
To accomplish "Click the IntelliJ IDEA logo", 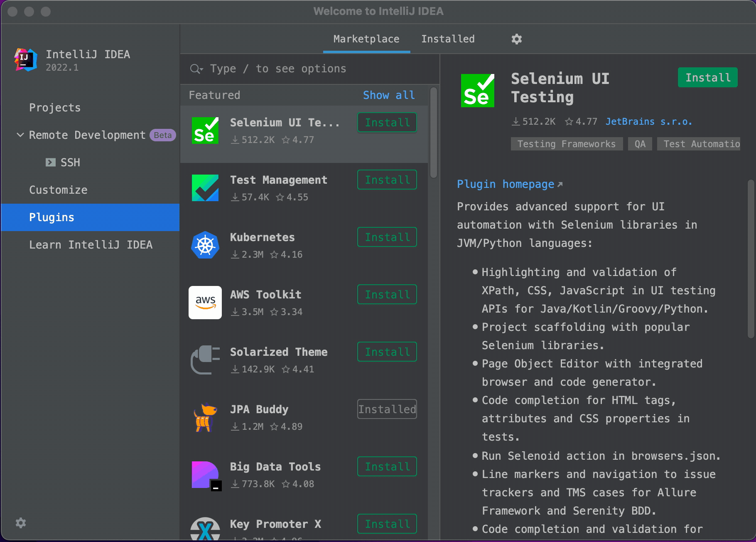I will click(x=25, y=60).
